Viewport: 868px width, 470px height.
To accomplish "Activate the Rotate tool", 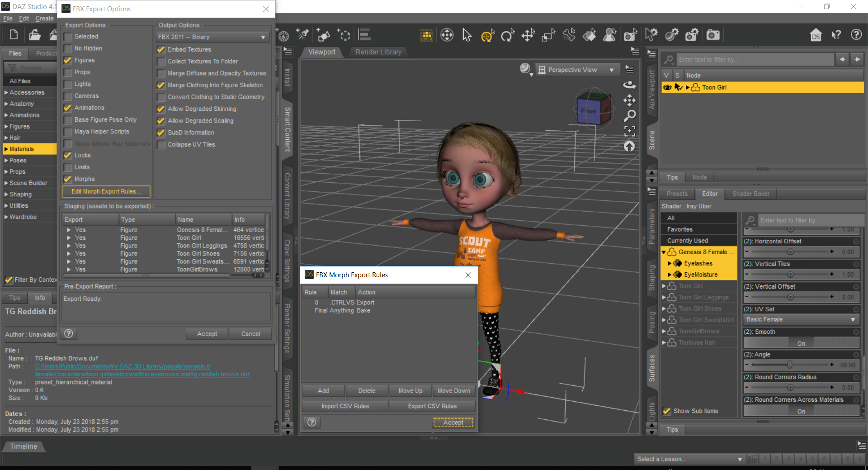I will pyautogui.click(x=508, y=35).
